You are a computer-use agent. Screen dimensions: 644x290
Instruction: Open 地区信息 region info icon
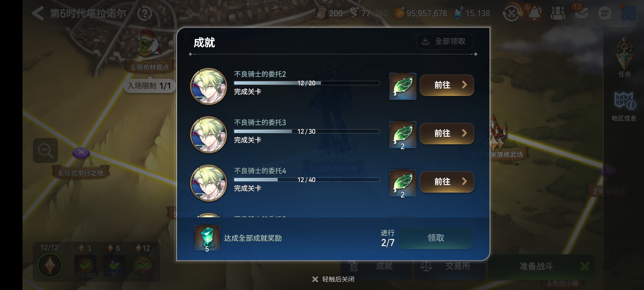coord(624,107)
